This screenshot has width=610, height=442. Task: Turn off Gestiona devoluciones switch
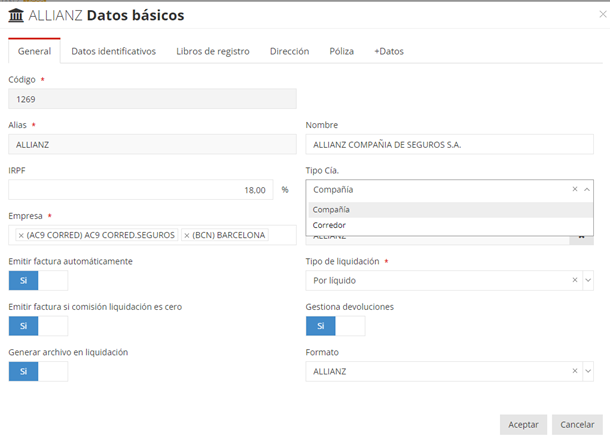point(335,326)
